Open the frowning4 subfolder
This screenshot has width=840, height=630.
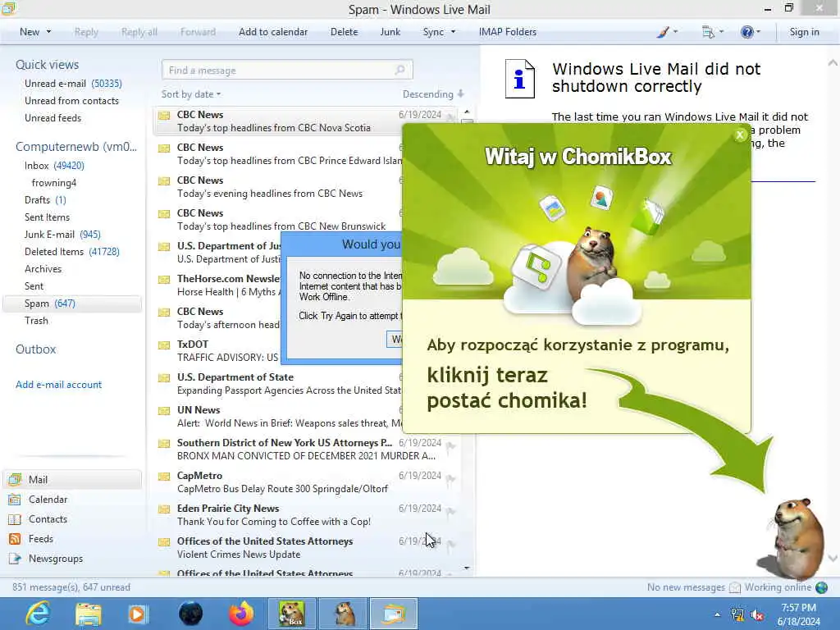[x=53, y=183]
